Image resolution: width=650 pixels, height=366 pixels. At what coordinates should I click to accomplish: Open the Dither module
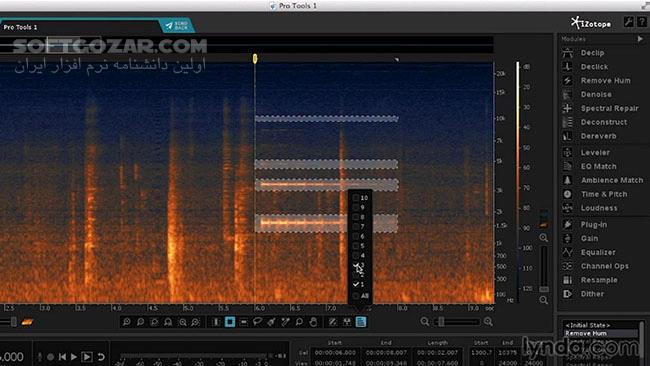pos(592,294)
